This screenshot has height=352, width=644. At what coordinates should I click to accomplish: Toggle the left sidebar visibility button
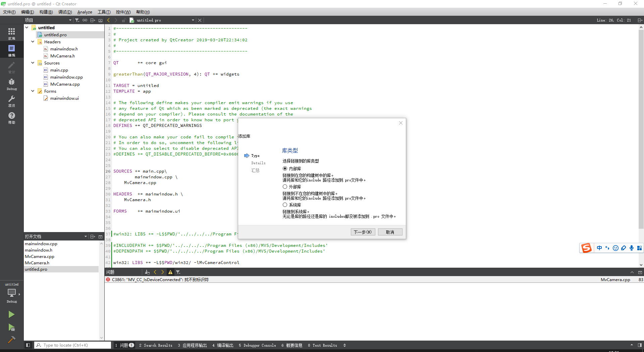point(28,345)
